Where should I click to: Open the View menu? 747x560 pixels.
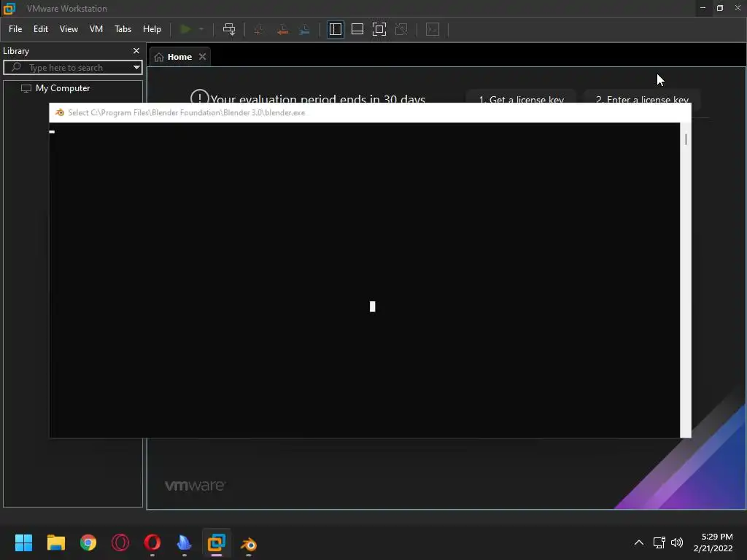[x=69, y=29]
